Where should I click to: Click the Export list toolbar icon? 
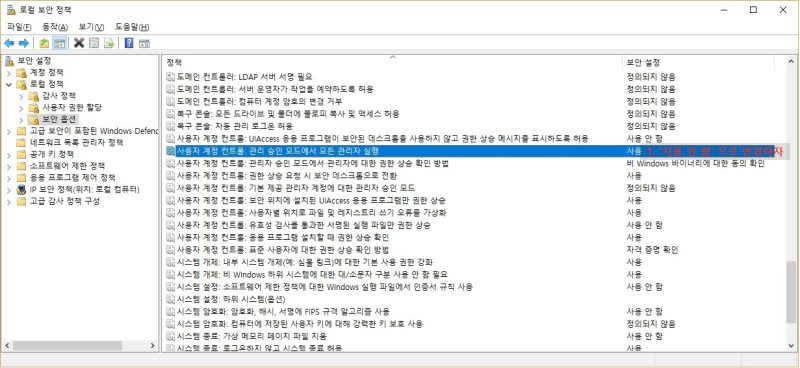109,43
